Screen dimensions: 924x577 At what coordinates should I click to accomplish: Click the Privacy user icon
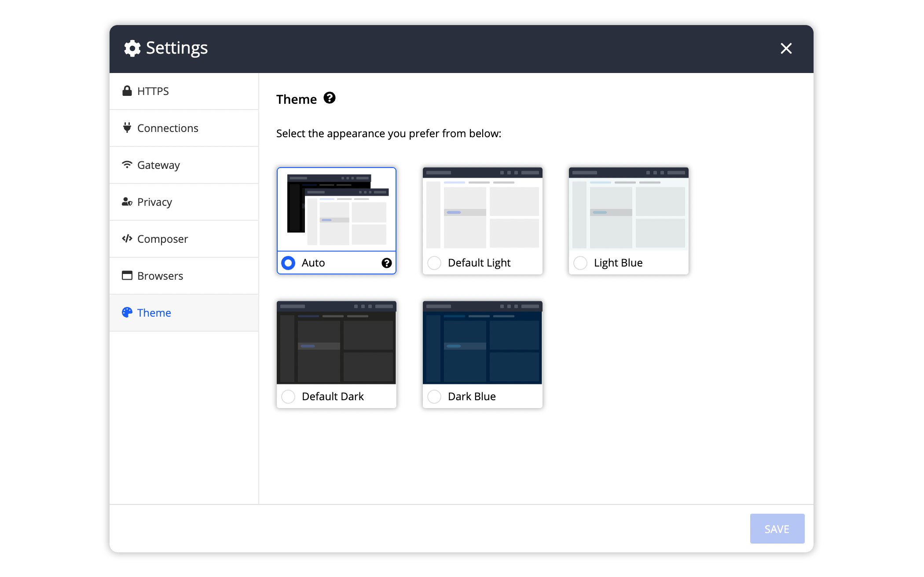point(127,201)
